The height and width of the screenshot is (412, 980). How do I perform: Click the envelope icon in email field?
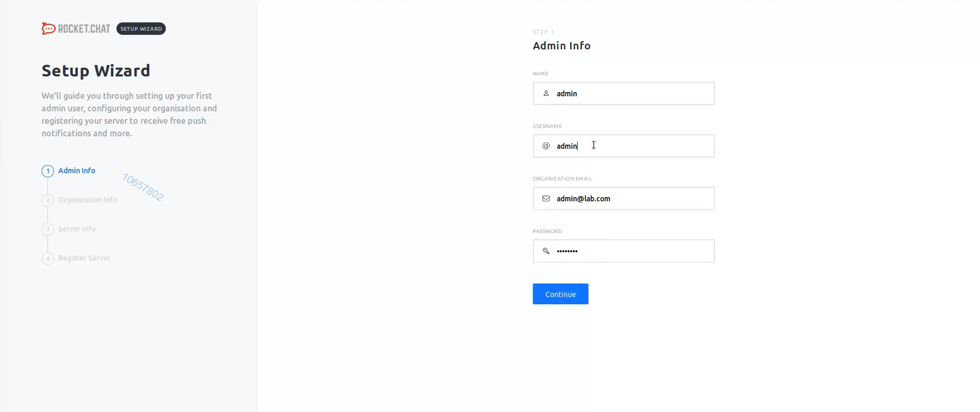click(x=546, y=199)
